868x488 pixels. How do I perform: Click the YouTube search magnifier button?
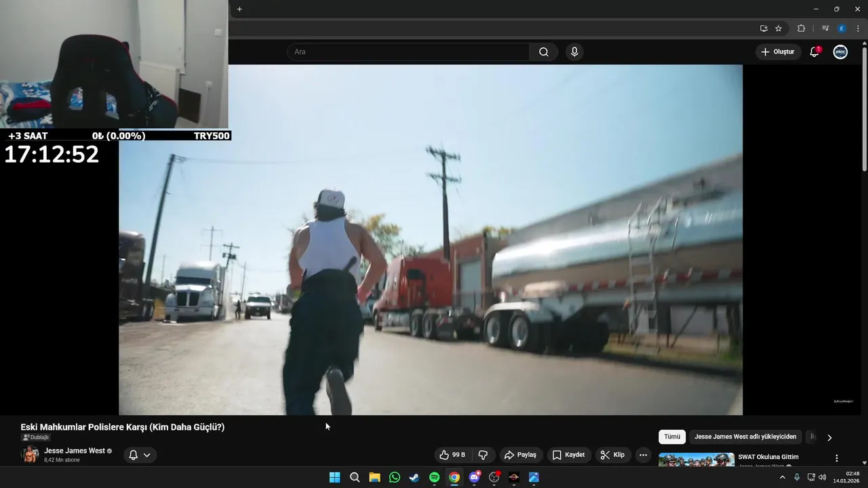(x=544, y=52)
